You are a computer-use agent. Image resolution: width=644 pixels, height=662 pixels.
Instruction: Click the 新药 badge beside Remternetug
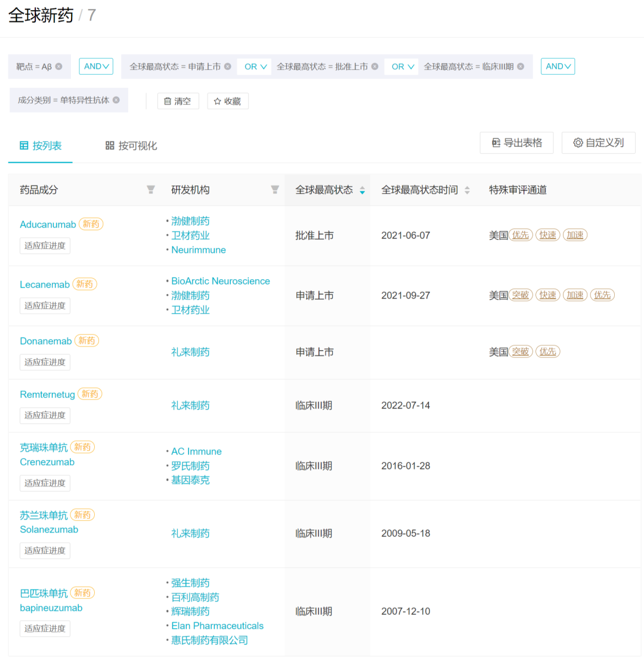tap(90, 394)
